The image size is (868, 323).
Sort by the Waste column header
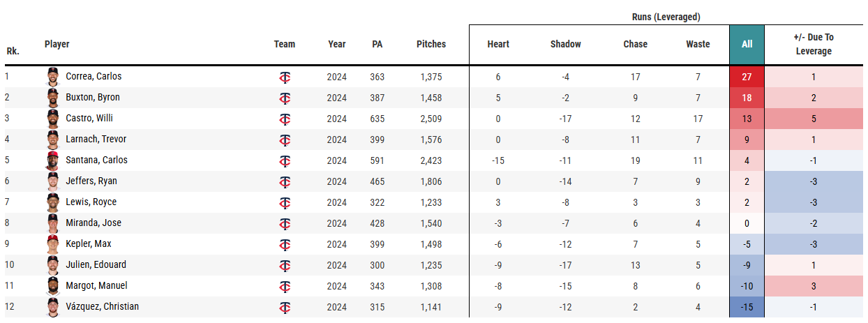pos(698,45)
